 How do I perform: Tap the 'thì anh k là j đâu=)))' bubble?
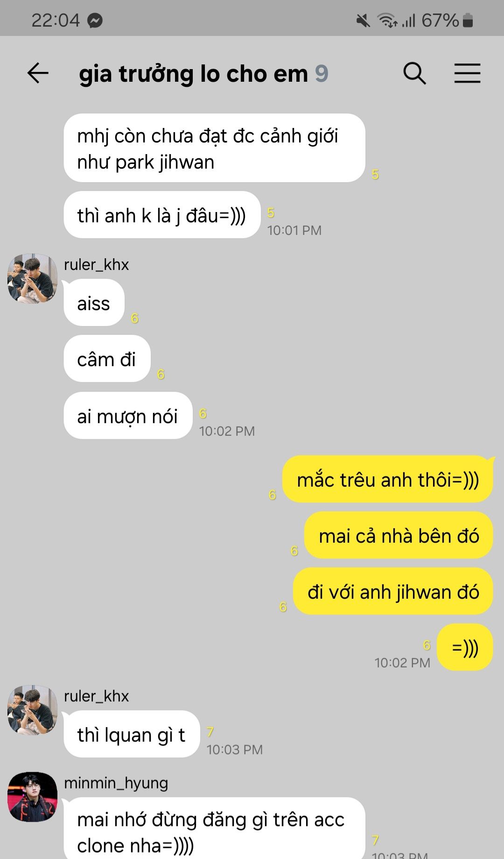[162, 215]
